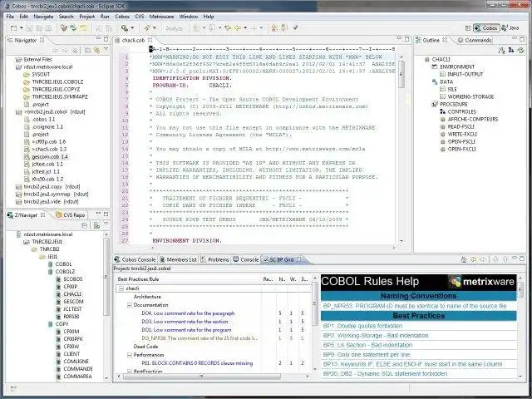Click the yellow back arrow in BP Grid toolbar

click(473, 259)
